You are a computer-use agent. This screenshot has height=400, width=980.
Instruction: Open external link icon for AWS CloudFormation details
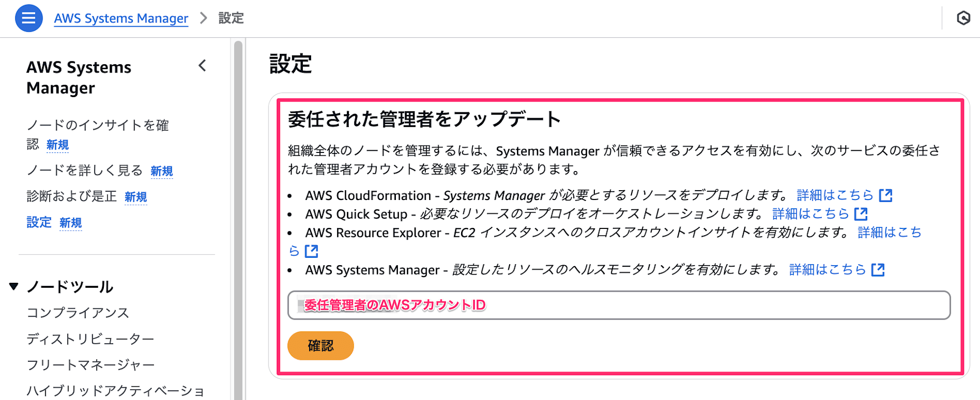point(885,195)
